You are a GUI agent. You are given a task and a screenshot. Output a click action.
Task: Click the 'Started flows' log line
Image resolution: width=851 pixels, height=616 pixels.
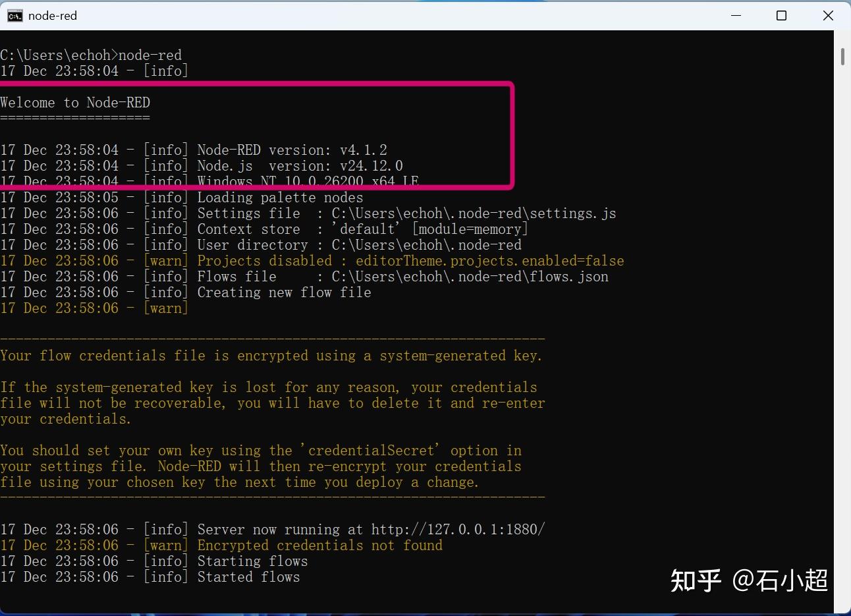pyautogui.click(x=150, y=577)
